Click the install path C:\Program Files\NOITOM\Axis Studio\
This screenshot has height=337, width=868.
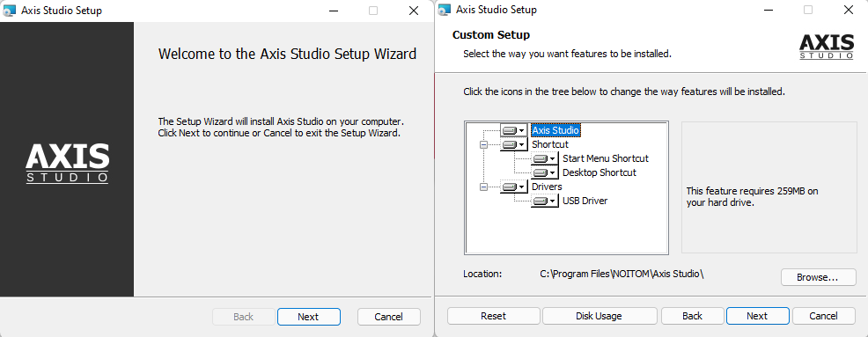tap(622, 274)
